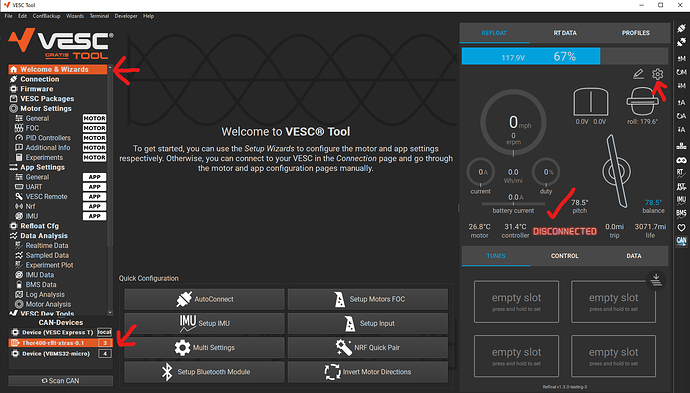Open the Firmware page in sidebar

pos(58,89)
